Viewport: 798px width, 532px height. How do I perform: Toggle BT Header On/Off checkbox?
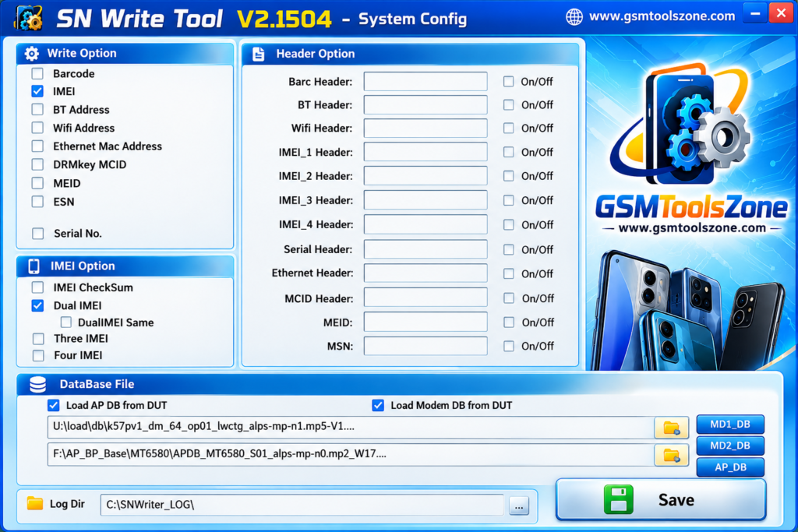point(508,105)
